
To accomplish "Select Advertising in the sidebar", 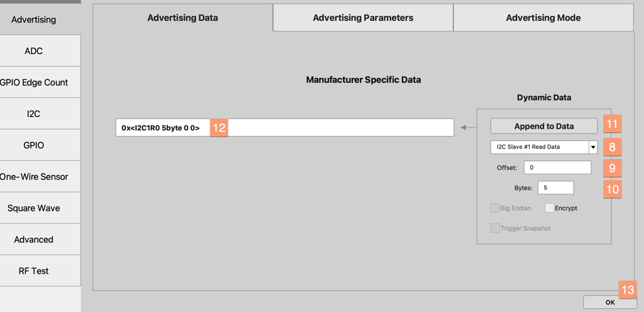I will point(34,19).
